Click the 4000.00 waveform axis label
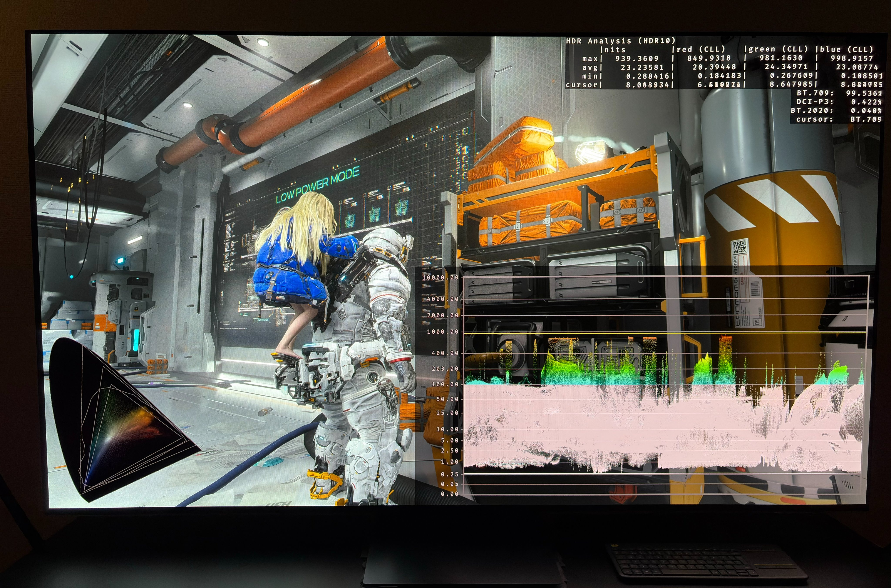Viewport: 891px width, 588px height. coord(443,299)
